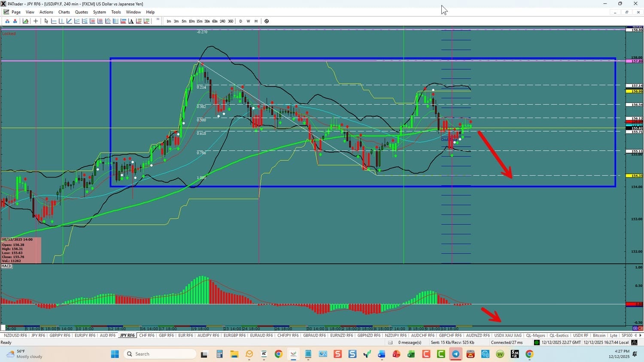The image size is (644, 362).
Task: Select the diagonal trend line tool
Action: 69,21
